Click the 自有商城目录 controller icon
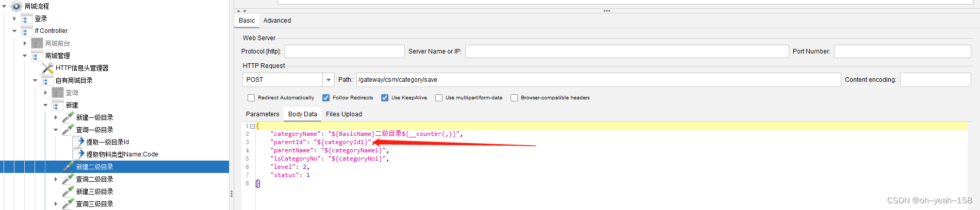Screen dimensions: 980x210 [47, 80]
